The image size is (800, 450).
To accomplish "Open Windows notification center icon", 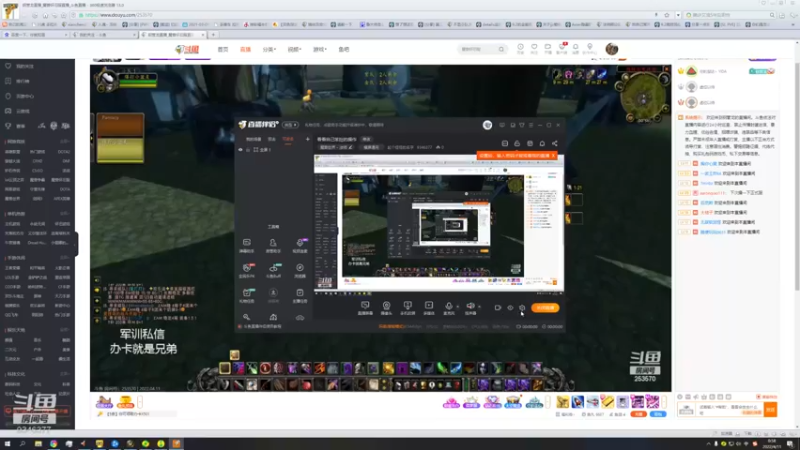I will pos(790,444).
